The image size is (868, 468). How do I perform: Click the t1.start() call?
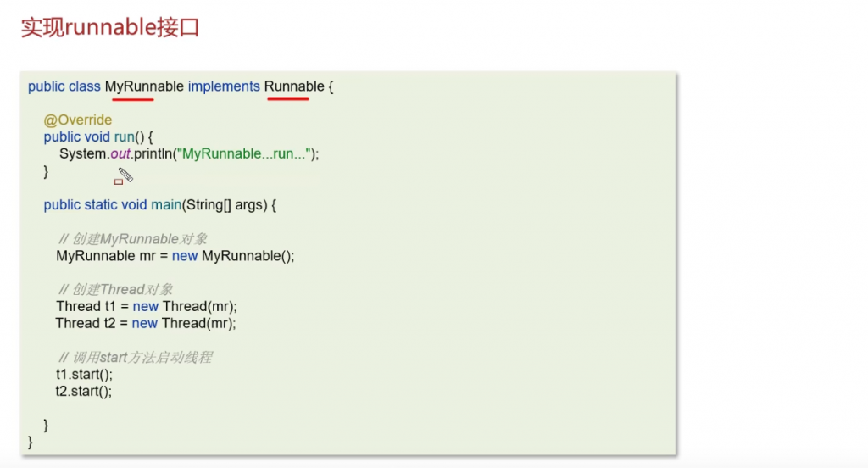point(84,374)
